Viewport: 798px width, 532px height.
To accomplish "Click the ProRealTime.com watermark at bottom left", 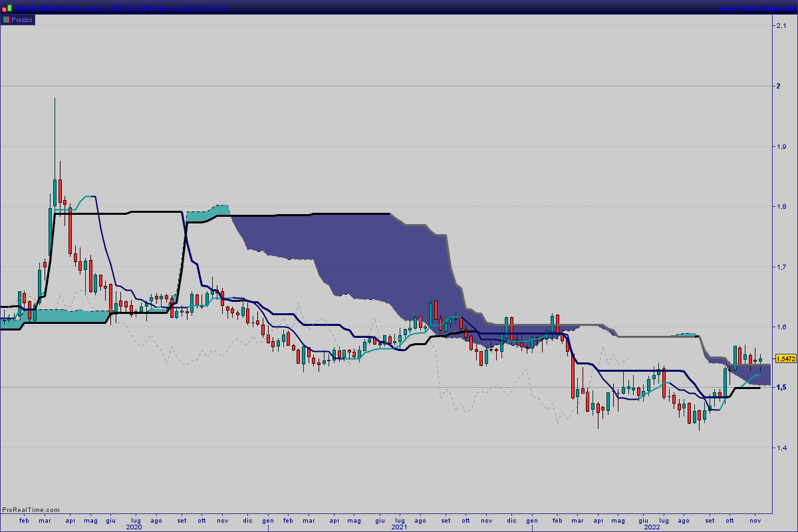I will (31, 510).
